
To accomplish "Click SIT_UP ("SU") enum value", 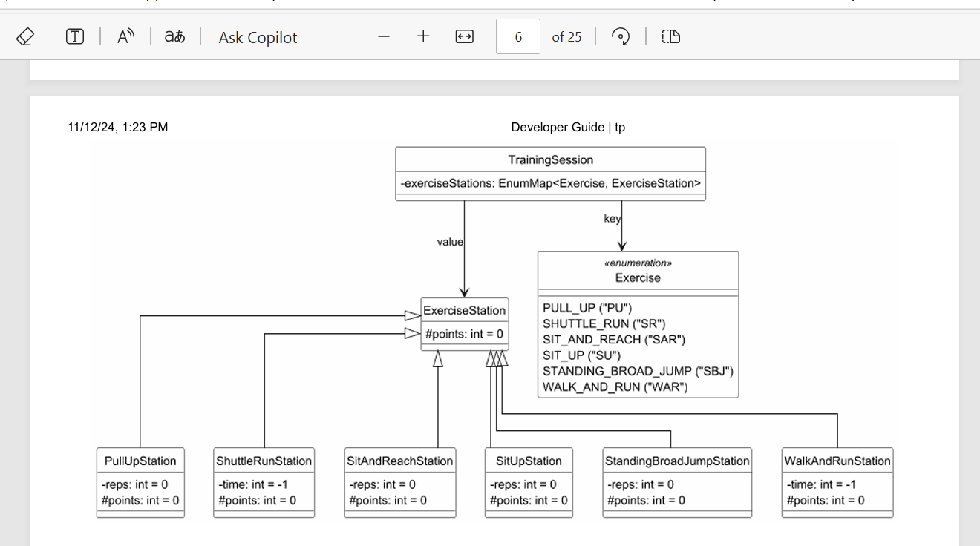I will pos(581,355).
